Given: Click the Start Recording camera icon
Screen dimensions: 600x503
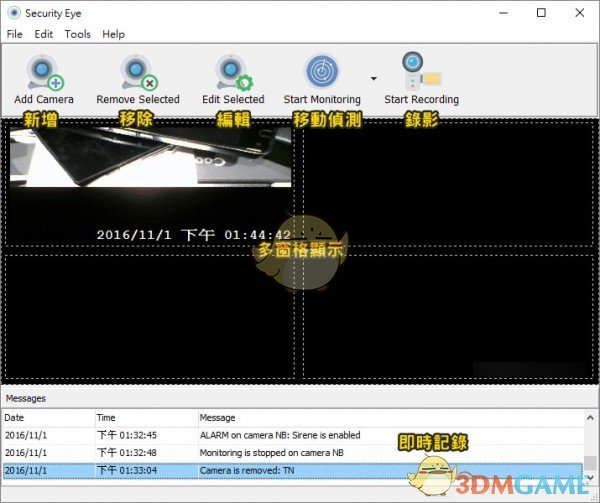Looking at the screenshot, I should [x=421, y=71].
